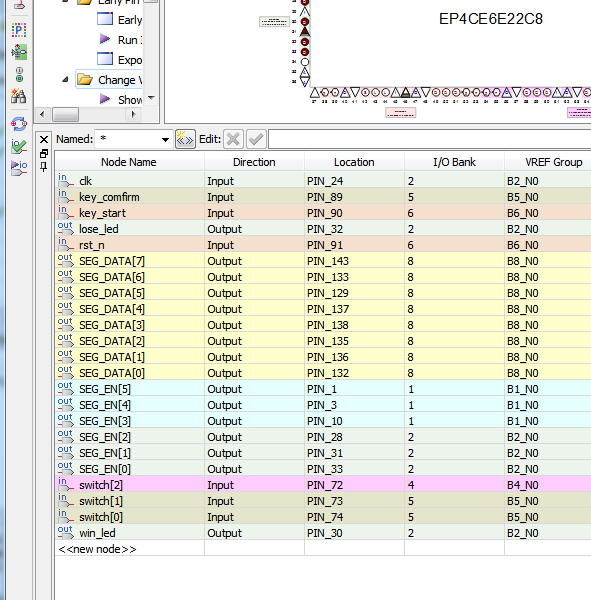591x600 pixels.
Task: Click the binoculars find icon
Action: click(19, 96)
